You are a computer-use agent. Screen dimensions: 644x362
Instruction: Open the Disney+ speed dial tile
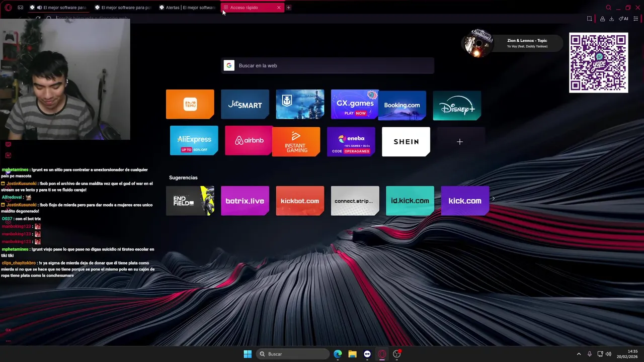click(x=457, y=105)
